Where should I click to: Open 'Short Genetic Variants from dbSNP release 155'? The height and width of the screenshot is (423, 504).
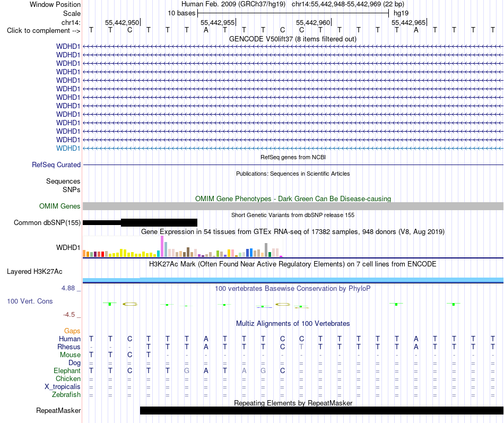293,215
